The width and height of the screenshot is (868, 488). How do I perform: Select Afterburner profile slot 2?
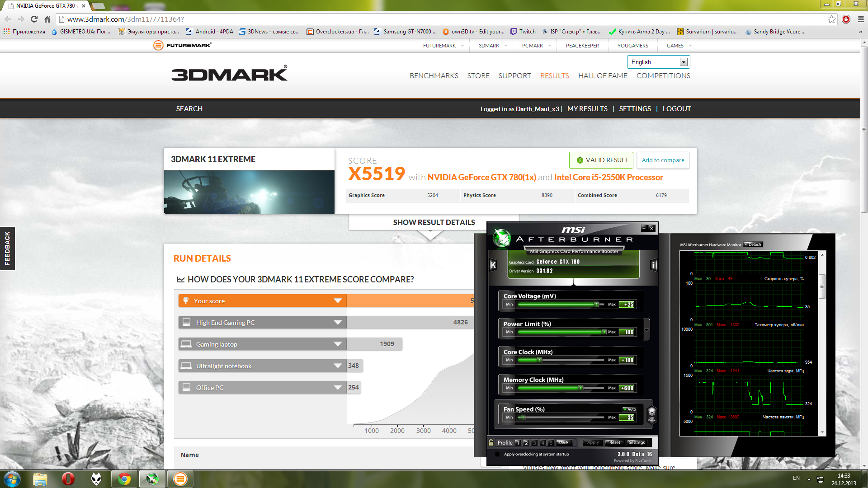pos(526,443)
